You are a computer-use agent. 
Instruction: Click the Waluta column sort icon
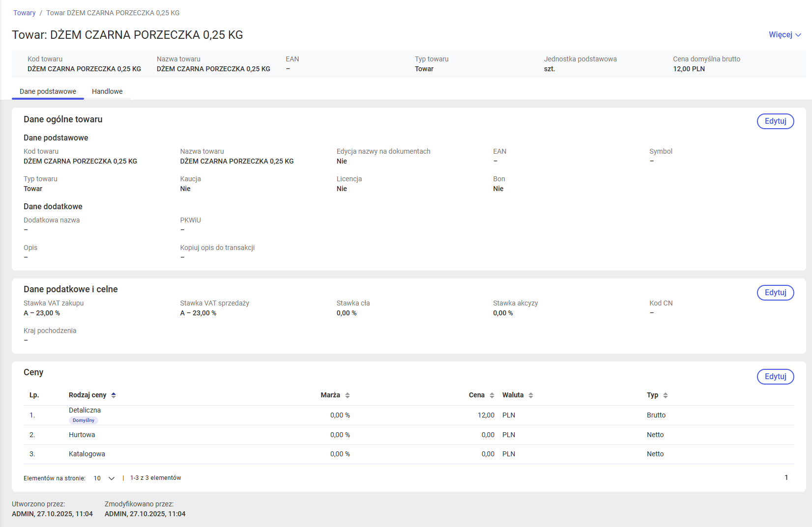[531, 395]
